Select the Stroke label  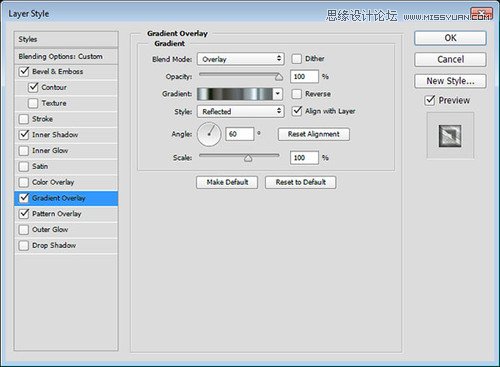tap(42, 119)
